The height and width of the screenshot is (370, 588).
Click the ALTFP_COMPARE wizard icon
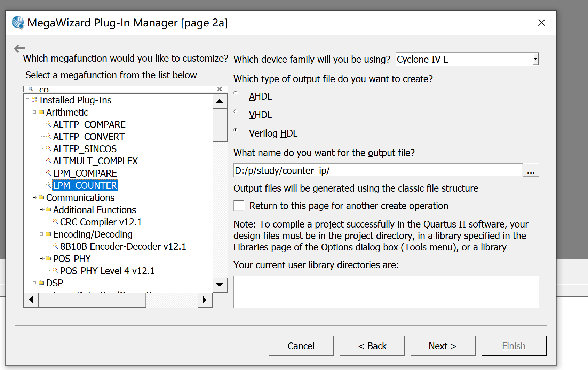coord(48,124)
